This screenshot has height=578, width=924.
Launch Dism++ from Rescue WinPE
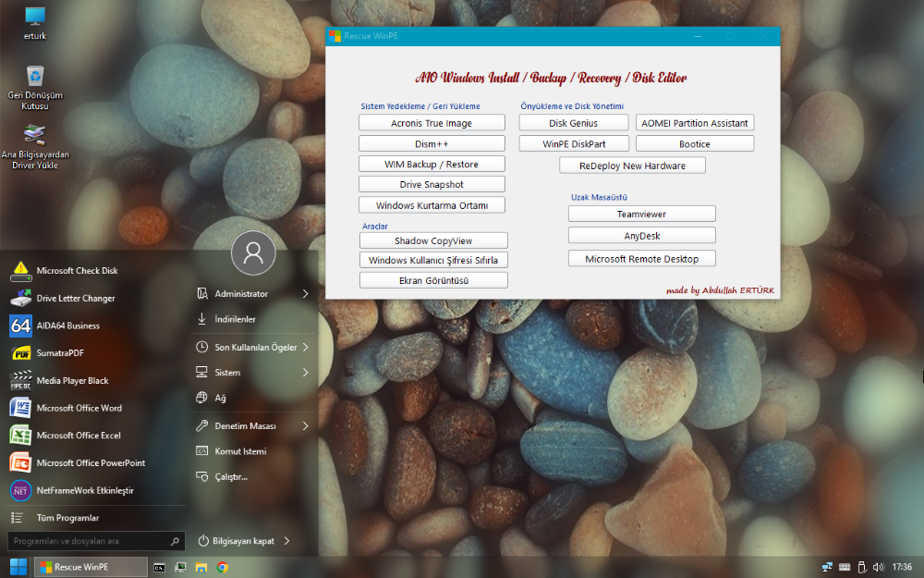[x=432, y=143]
